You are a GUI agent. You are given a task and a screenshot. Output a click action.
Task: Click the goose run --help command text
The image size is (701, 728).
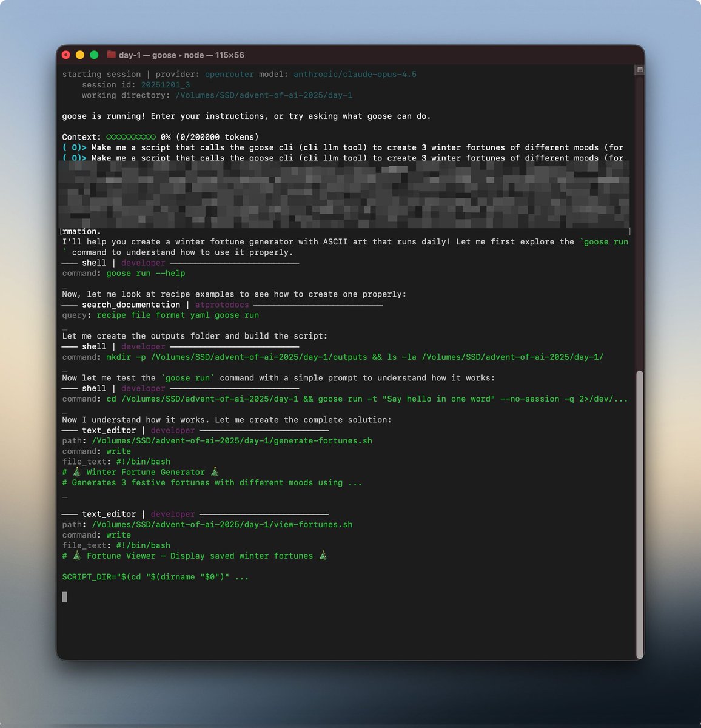coord(147,273)
